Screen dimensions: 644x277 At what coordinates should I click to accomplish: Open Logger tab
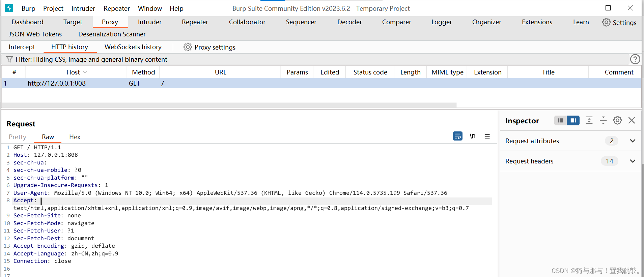[442, 22]
